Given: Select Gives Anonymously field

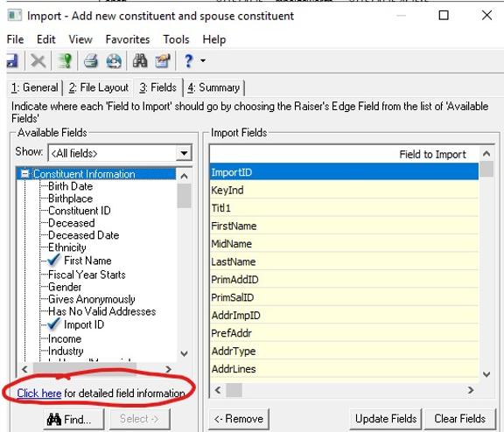Looking at the screenshot, I should (x=92, y=299).
